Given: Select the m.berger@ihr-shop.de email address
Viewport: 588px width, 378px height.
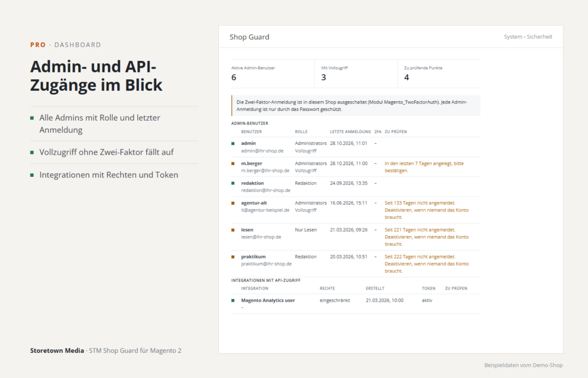Looking at the screenshot, I should click(x=265, y=171).
